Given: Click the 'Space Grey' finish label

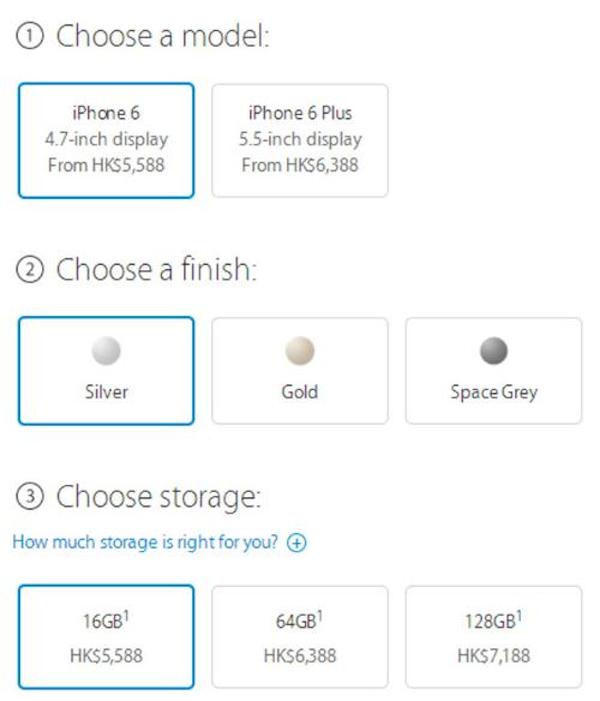Looking at the screenshot, I should click(493, 392).
